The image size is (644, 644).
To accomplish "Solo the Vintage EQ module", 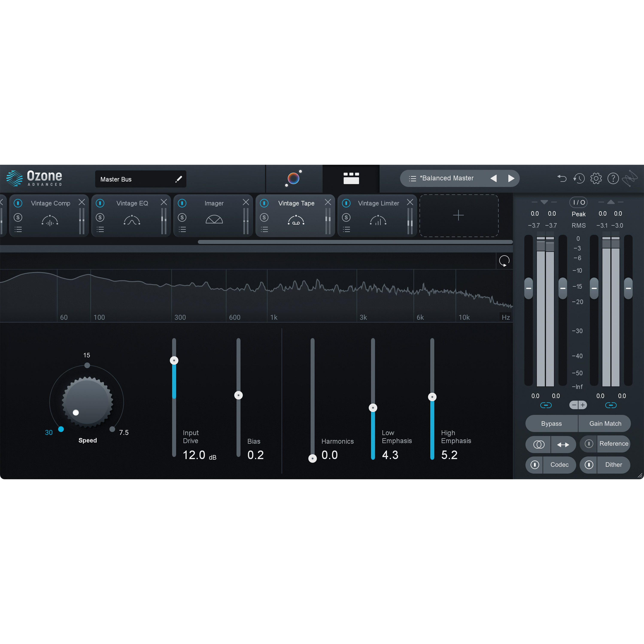I will pos(100,217).
